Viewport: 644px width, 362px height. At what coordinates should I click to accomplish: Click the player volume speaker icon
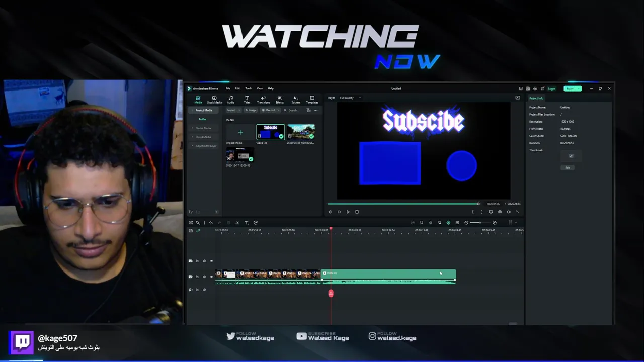pyautogui.click(x=509, y=212)
